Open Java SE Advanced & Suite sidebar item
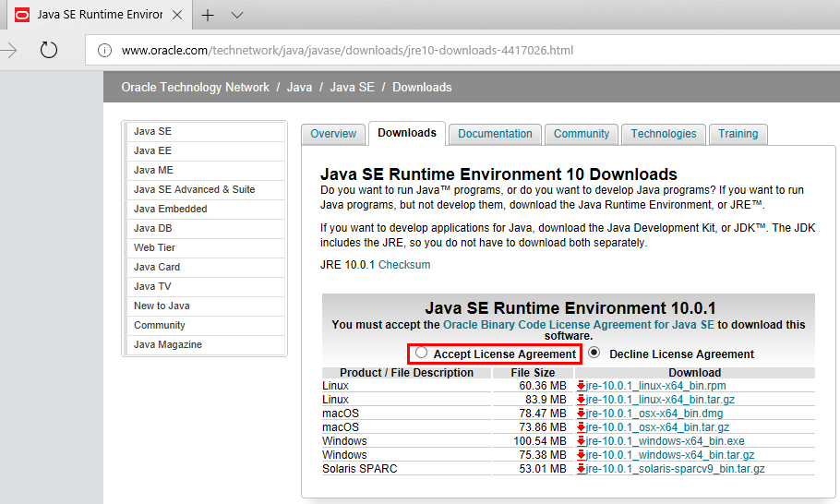 (205, 189)
